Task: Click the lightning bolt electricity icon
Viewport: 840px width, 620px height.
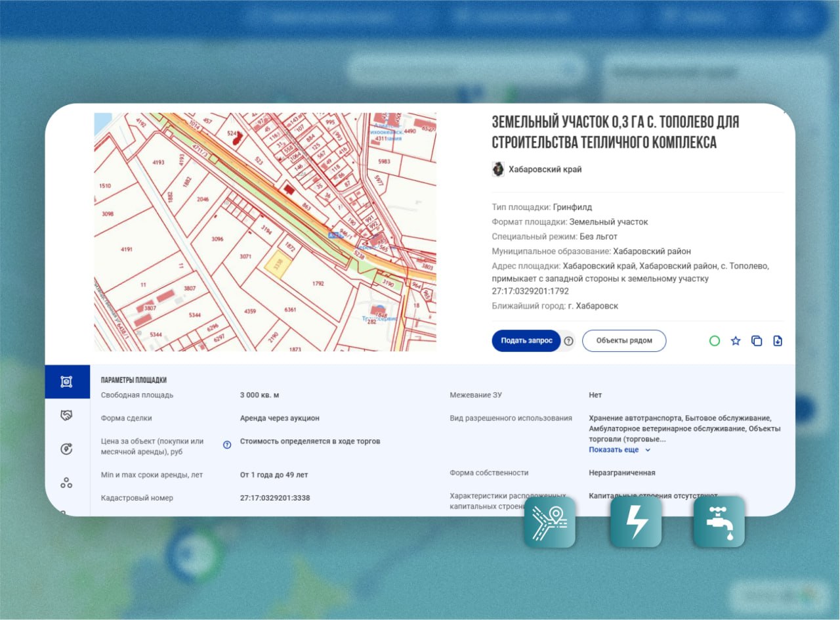Action: [x=636, y=522]
